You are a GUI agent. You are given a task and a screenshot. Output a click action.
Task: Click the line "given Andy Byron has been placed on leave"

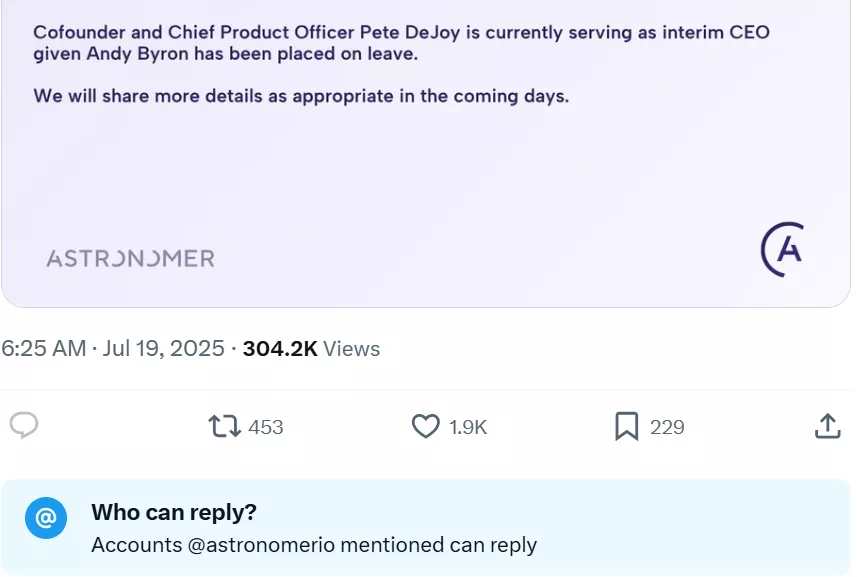coord(226,54)
